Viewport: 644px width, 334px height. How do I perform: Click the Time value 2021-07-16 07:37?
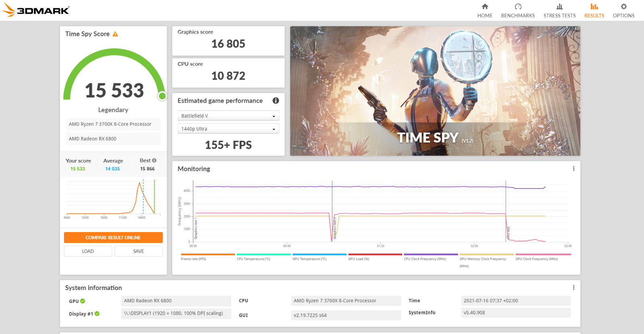(x=516, y=301)
